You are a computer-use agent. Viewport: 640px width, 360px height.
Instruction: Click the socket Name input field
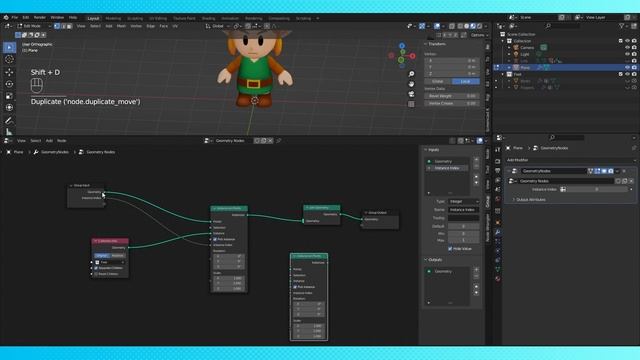tap(464, 210)
